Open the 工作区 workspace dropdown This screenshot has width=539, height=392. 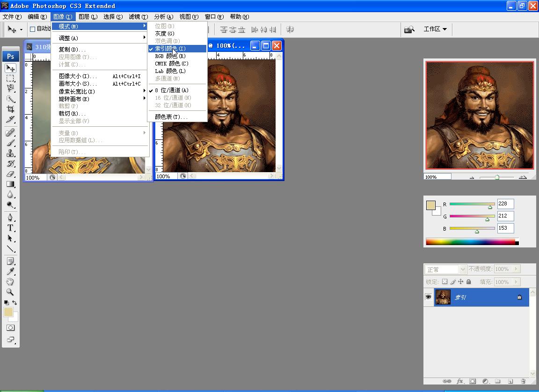(x=435, y=29)
